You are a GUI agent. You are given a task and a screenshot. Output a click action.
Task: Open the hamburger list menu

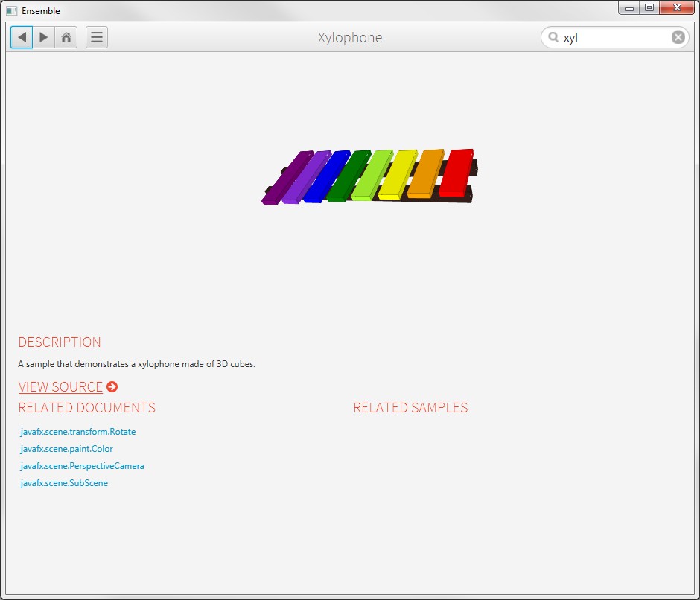pyautogui.click(x=97, y=37)
